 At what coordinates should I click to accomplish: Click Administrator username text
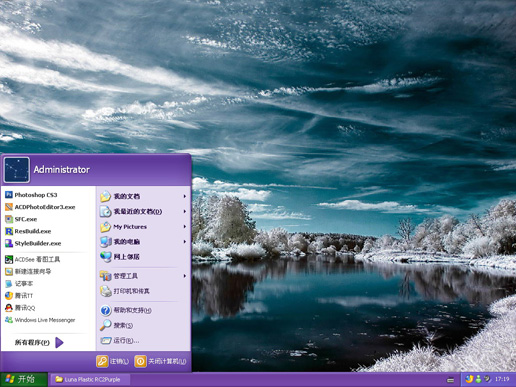click(x=62, y=170)
